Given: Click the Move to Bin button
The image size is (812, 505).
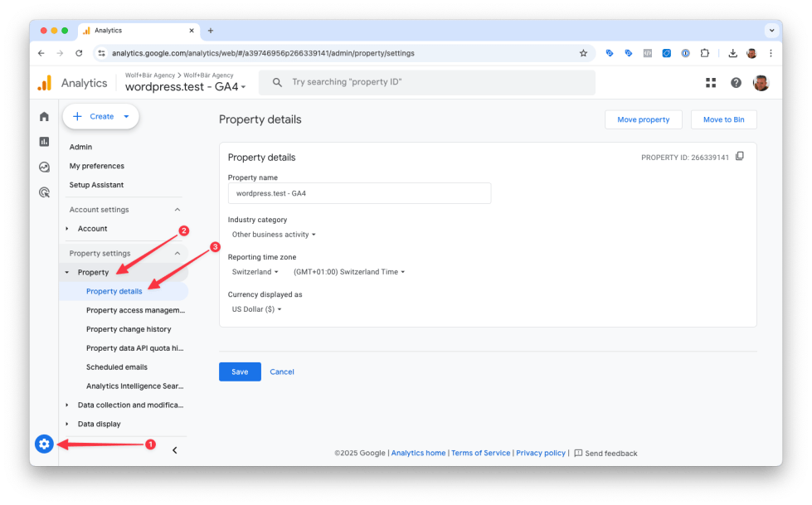Looking at the screenshot, I should [723, 119].
